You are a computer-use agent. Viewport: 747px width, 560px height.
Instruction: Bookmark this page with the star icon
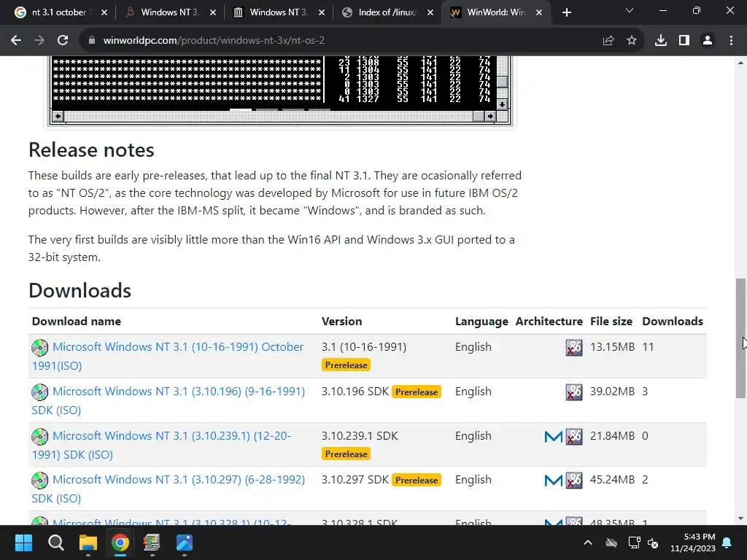pos(631,41)
